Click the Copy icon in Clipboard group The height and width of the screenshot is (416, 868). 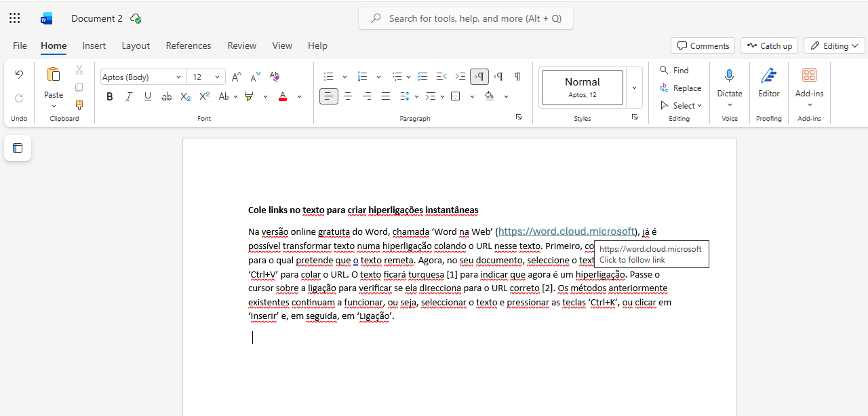pos(79,88)
